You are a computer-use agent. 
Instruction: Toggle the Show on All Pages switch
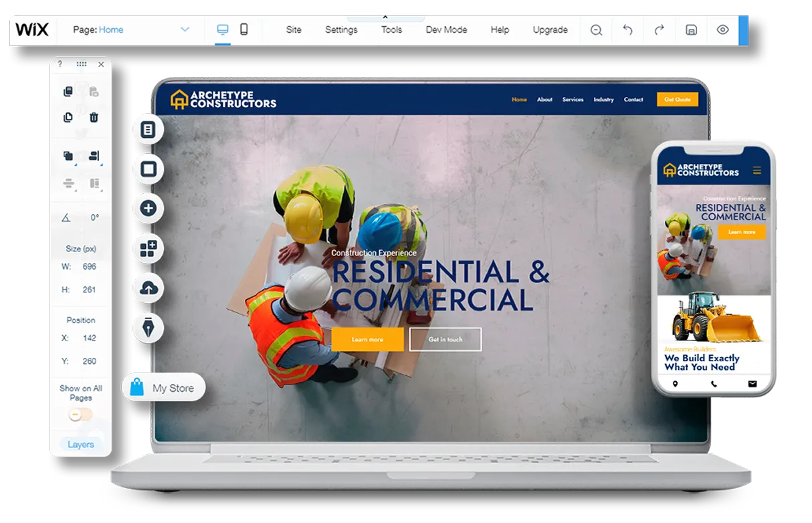click(80, 415)
